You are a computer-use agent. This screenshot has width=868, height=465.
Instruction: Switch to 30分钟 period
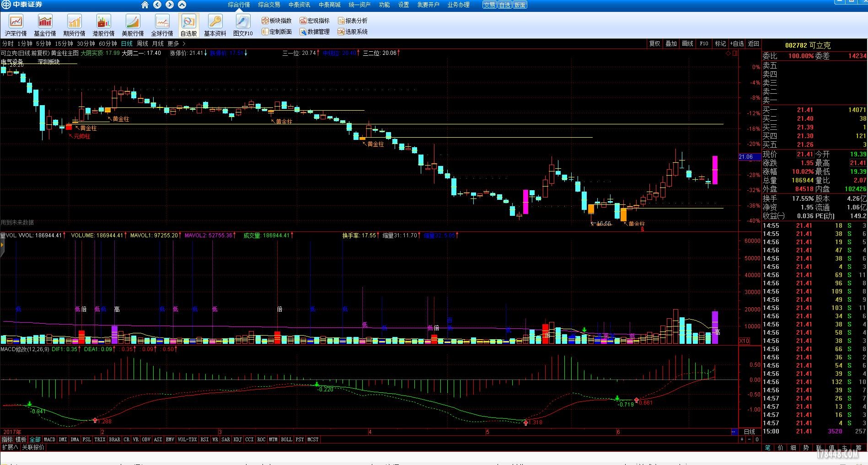pyautogui.click(x=86, y=43)
